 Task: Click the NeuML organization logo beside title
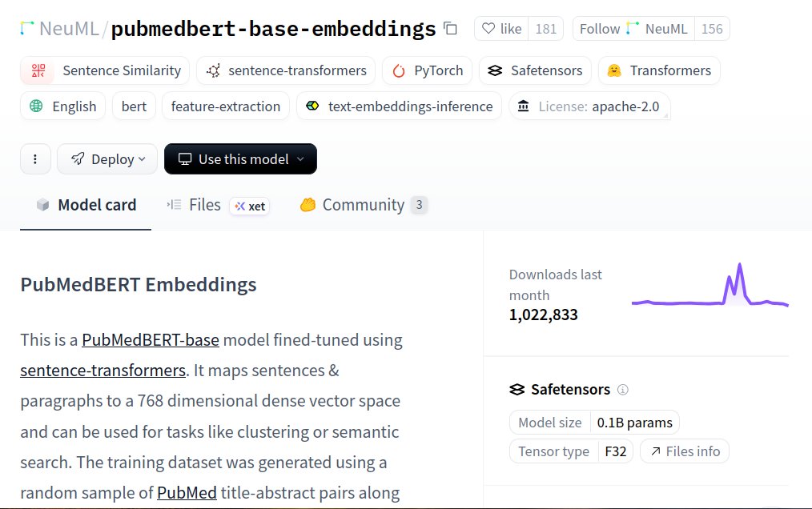(27, 29)
